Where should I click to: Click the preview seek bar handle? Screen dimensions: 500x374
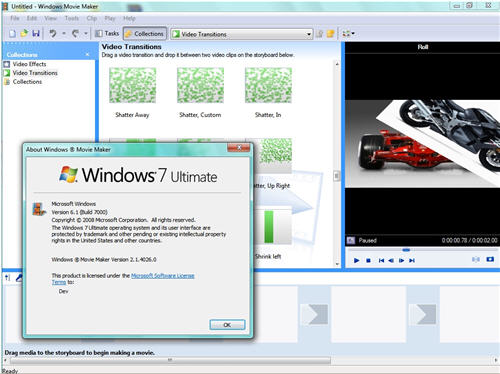(406, 250)
